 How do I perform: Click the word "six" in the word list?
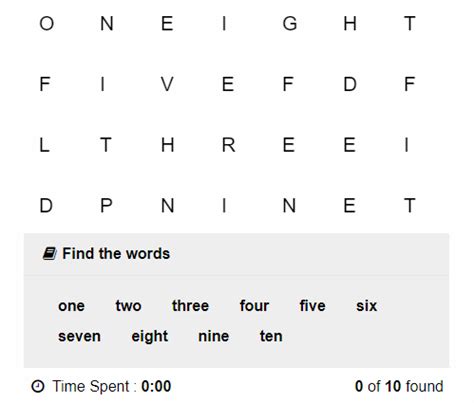point(366,306)
